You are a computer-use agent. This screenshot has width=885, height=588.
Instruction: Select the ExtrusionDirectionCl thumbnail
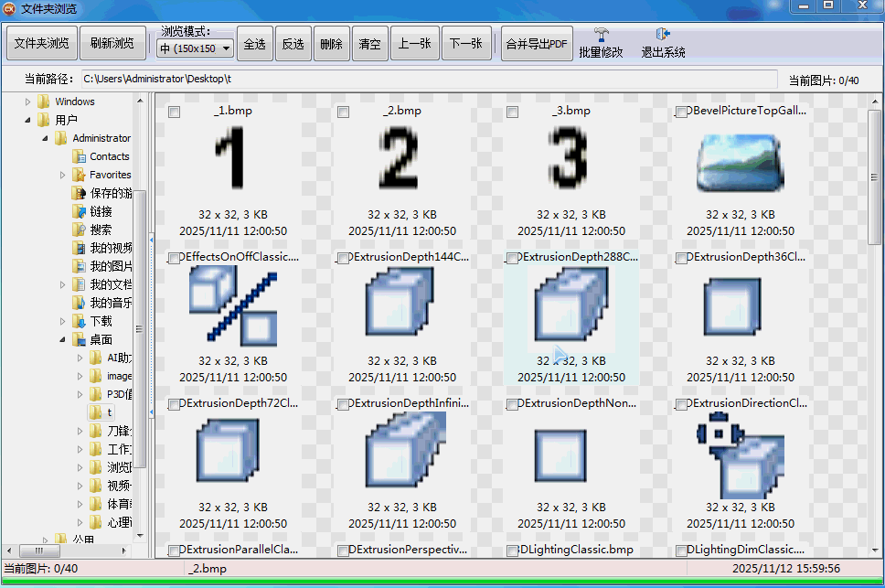click(740, 455)
